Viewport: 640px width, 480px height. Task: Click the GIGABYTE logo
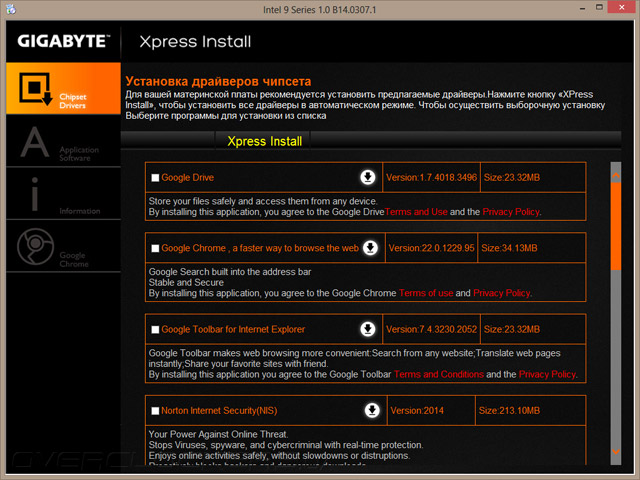click(64, 41)
